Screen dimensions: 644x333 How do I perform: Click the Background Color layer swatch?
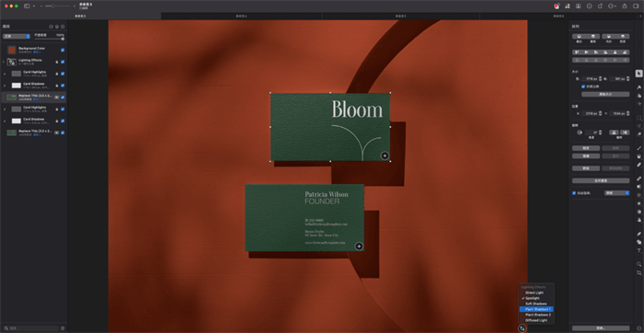(12, 50)
